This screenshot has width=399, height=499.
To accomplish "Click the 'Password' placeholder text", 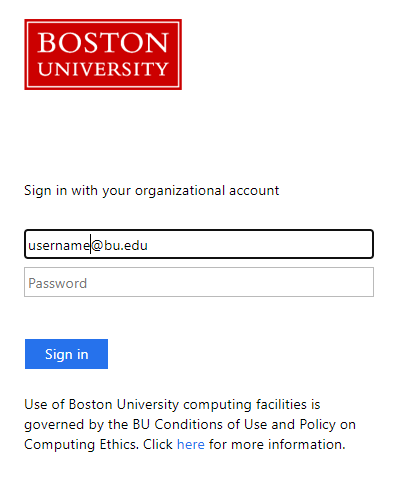I will pyautogui.click(x=57, y=283).
